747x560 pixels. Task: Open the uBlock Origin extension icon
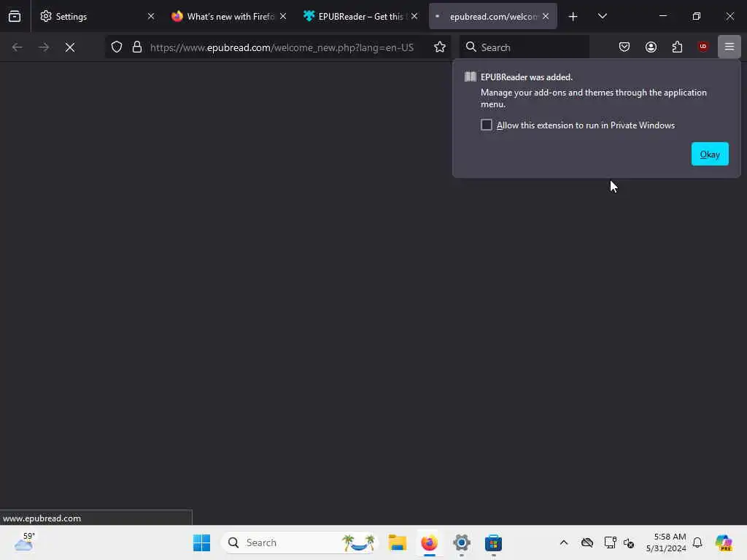(703, 47)
